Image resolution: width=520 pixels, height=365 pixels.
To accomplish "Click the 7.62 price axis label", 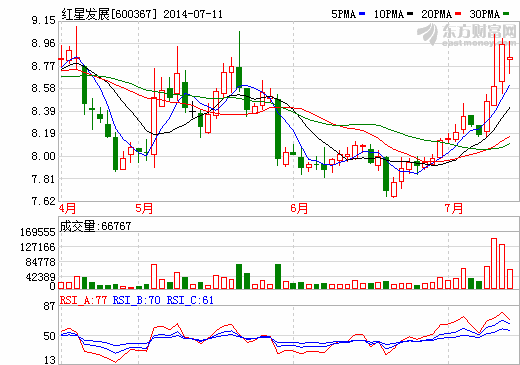I will pyautogui.click(x=44, y=201).
